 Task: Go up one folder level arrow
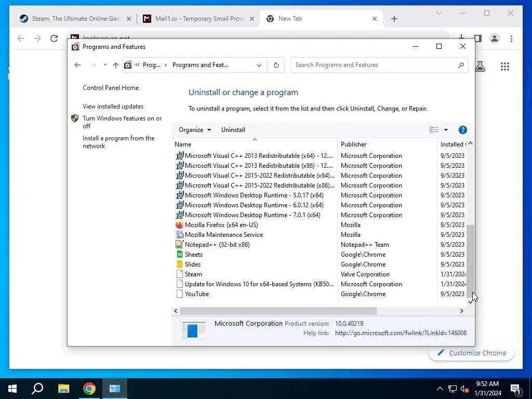[x=116, y=65]
